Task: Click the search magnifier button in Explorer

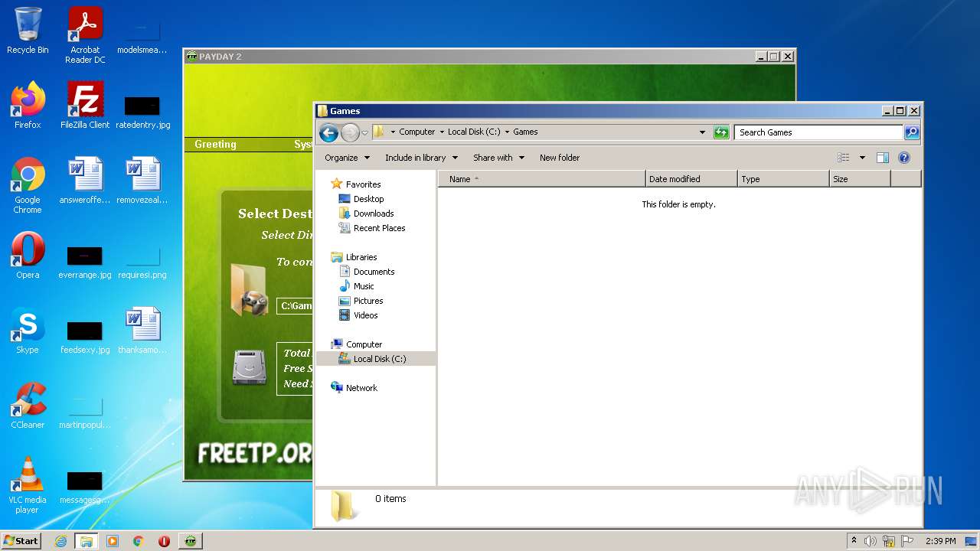Action: click(911, 132)
